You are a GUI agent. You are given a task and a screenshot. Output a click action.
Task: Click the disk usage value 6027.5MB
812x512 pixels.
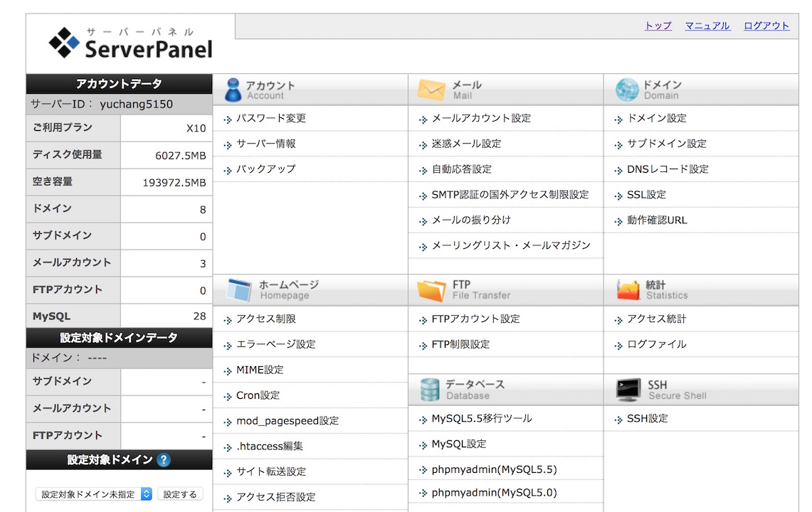180,155
